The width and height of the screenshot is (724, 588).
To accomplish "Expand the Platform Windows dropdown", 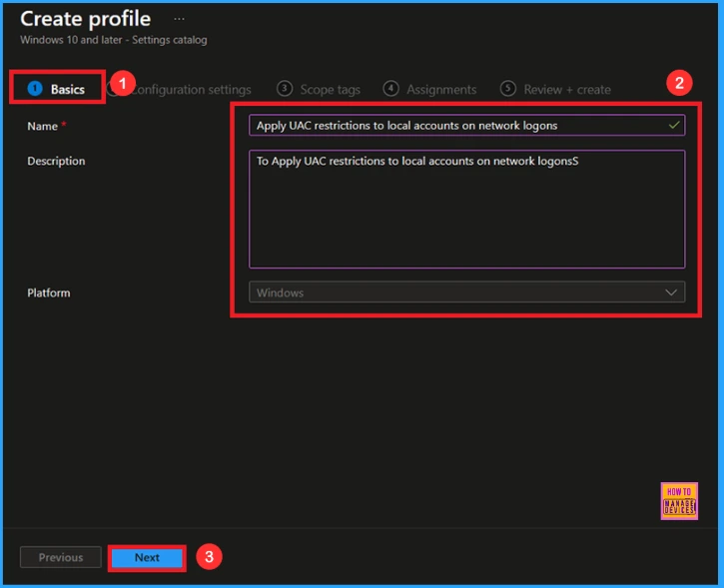I will click(466, 293).
